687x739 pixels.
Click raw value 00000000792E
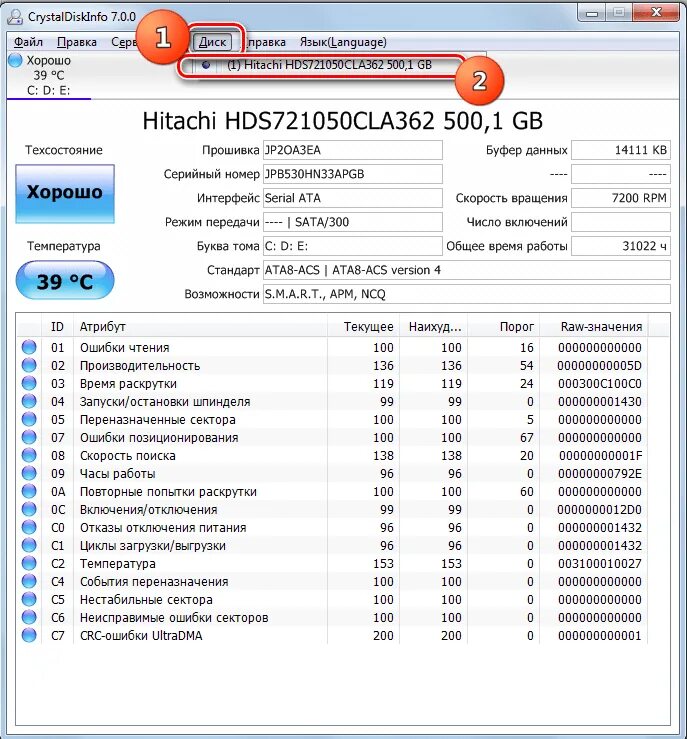click(599, 474)
